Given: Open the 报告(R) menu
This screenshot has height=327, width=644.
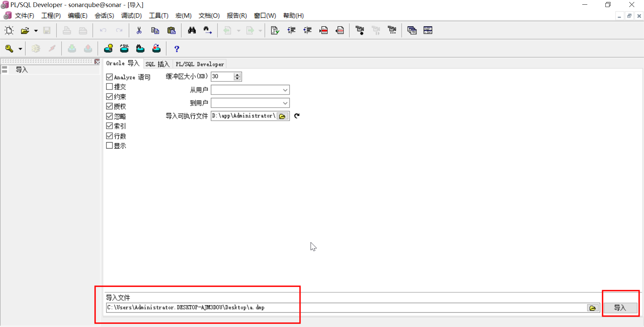Looking at the screenshot, I should [x=237, y=16].
